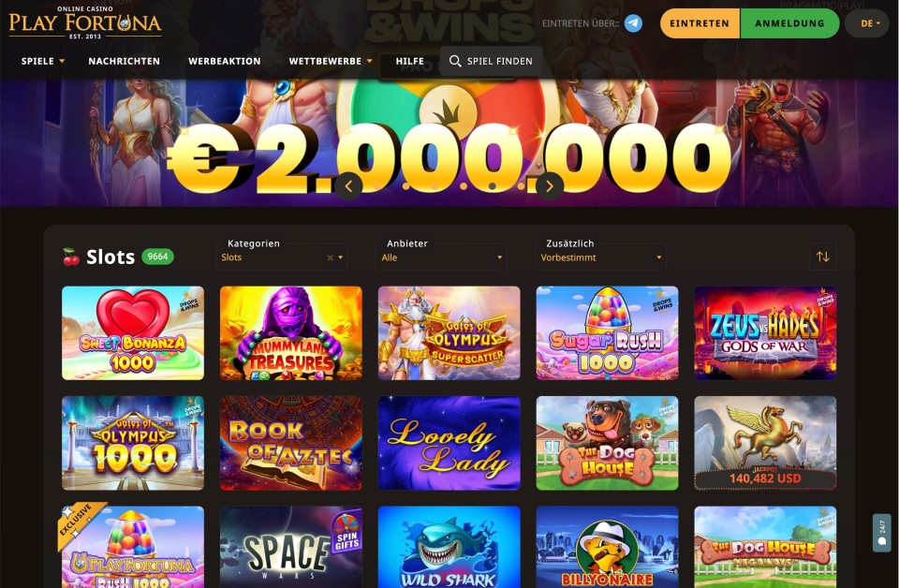This screenshot has height=588, width=899.
Task: Clear the Slots category filter
Action: pos(330,257)
